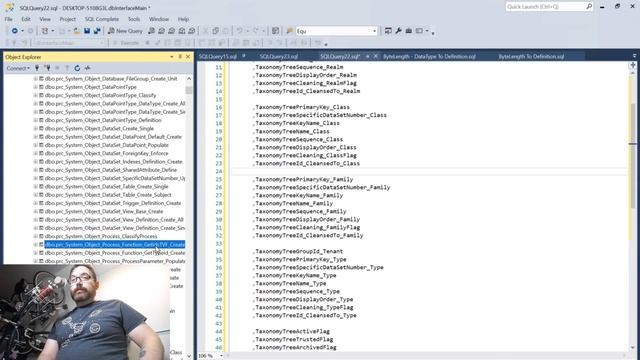The height and width of the screenshot is (360, 640).
Task: Expand the prc_System_Object_Process_ClassifyProcess node
Action: tap(36, 236)
